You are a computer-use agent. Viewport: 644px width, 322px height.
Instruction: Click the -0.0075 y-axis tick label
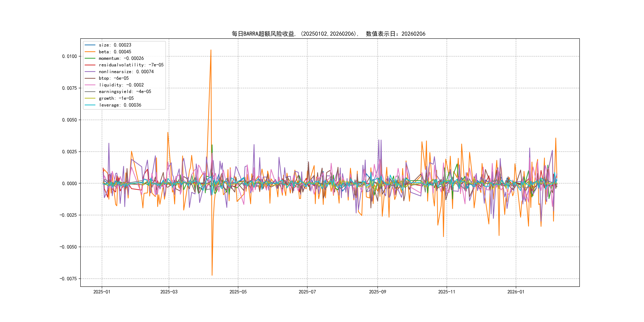pos(68,279)
